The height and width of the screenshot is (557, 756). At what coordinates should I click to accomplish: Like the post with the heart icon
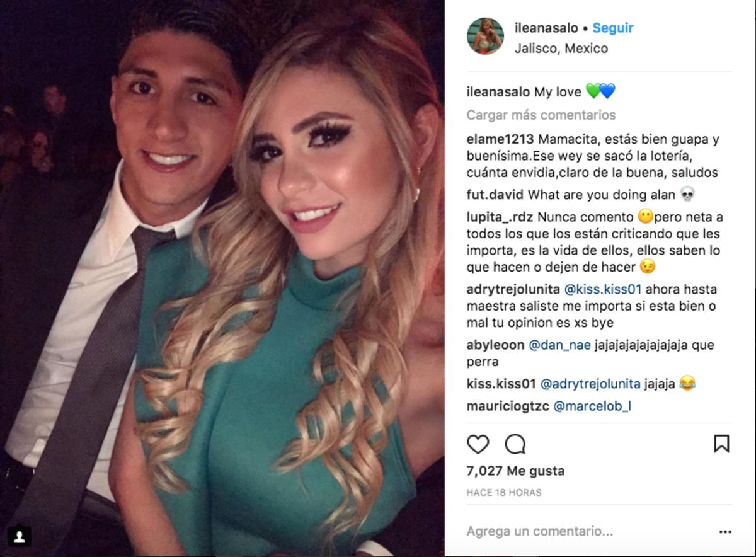click(478, 444)
